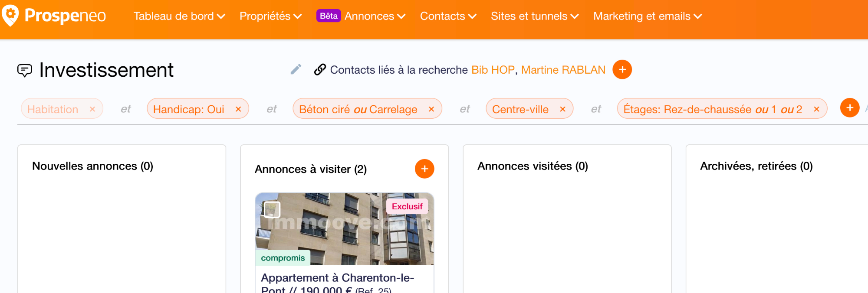
Task: Remove the Centre-ville filter
Action: [x=562, y=109]
